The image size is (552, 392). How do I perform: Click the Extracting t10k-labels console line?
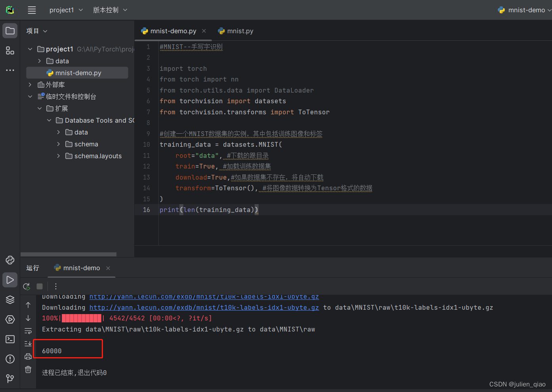(x=179, y=329)
